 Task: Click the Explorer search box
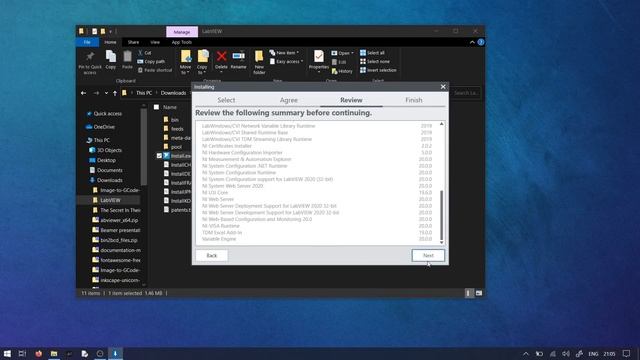[x=465, y=93]
